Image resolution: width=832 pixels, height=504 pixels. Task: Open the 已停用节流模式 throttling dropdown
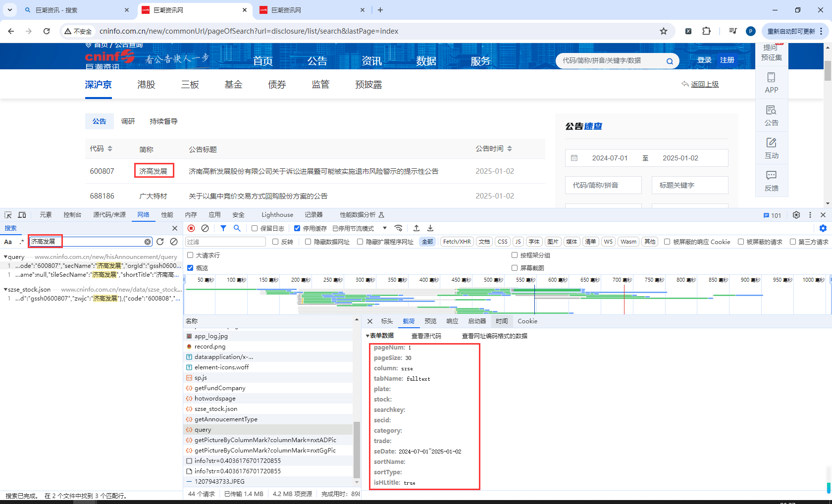point(360,228)
